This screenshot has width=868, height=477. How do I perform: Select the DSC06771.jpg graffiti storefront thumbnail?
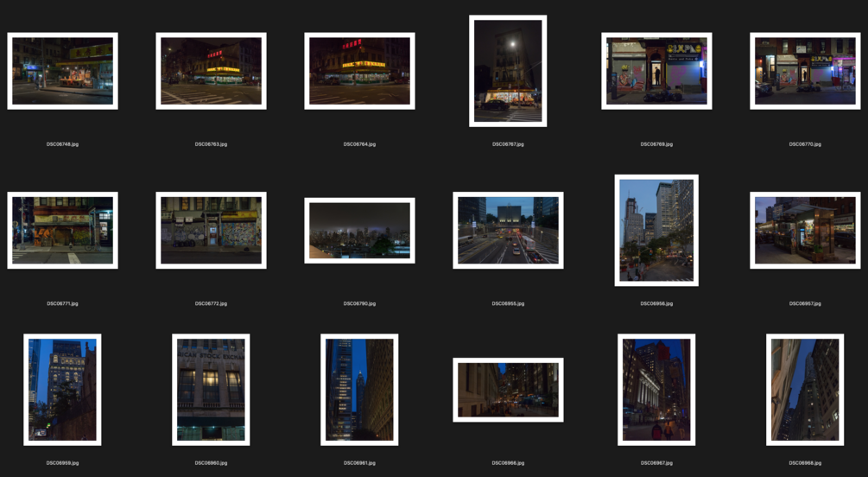click(62, 231)
